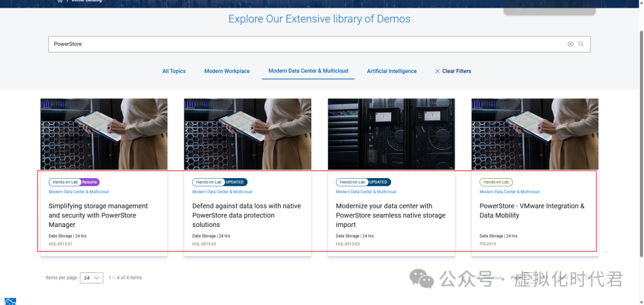Click Data Storage | 24 hrs above HOL-0515-02
This screenshot has height=305, width=644.
[x=211, y=236]
